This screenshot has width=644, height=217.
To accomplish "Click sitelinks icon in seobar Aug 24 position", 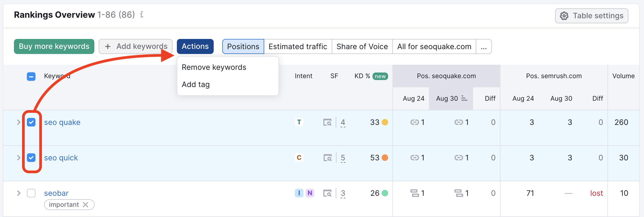I will [x=414, y=193].
